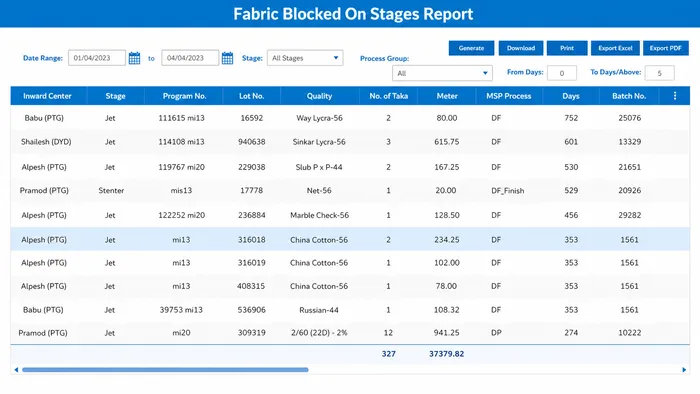
Task: Click lot number 408315
Action: (251, 286)
